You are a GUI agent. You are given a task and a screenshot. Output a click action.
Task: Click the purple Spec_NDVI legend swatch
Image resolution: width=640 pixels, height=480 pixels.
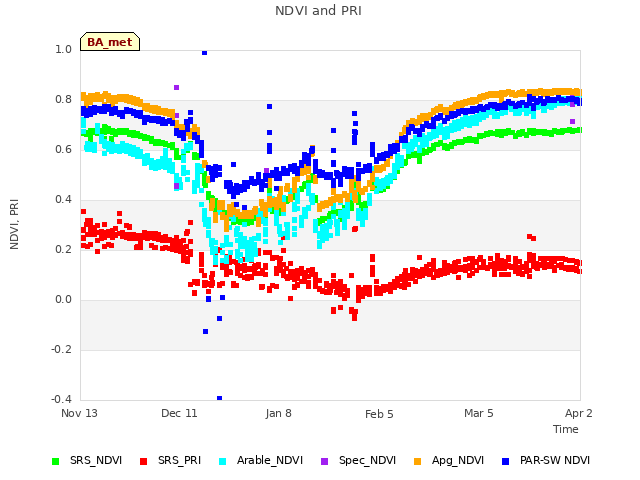[x=324, y=462]
